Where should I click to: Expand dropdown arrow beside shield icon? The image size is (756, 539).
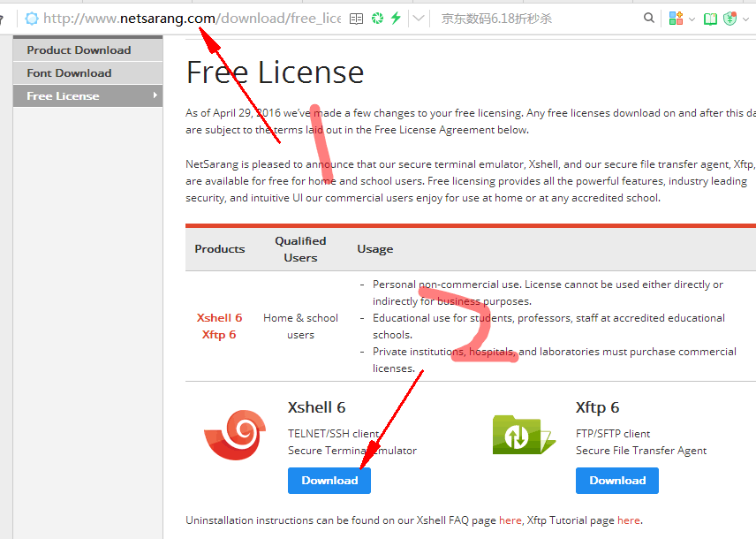coord(745,19)
